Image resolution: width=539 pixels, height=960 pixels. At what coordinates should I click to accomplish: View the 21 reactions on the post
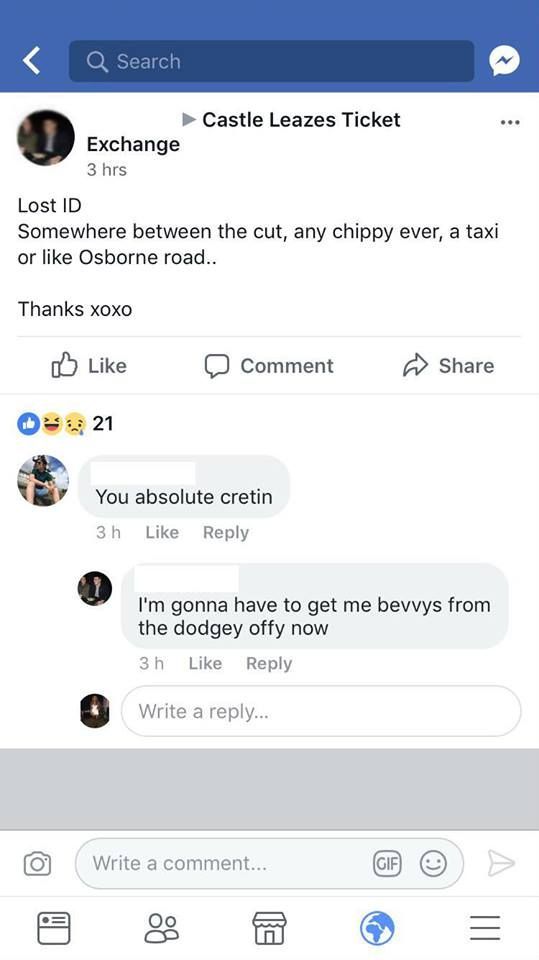[x=66, y=423]
